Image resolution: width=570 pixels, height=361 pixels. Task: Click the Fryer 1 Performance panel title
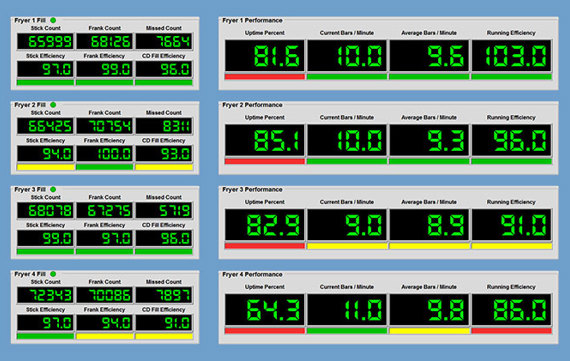point(252,20)
